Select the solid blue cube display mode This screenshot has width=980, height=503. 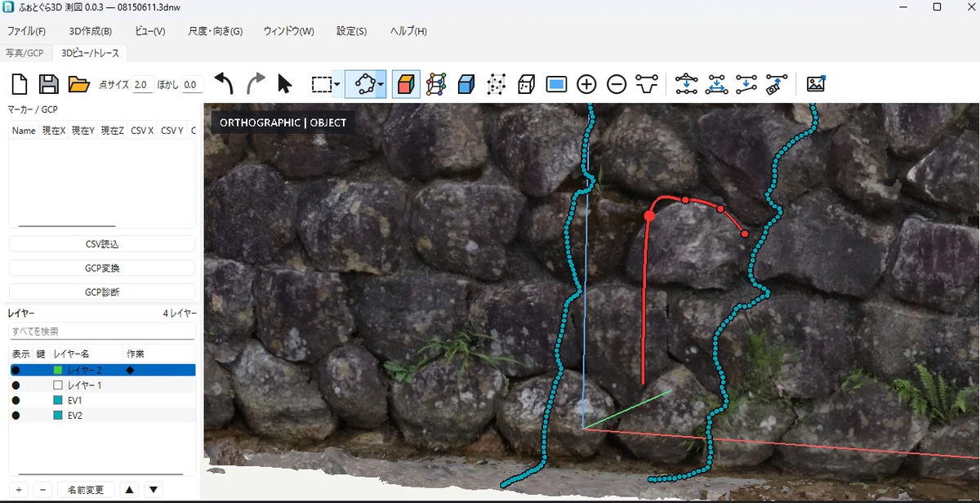466,83
